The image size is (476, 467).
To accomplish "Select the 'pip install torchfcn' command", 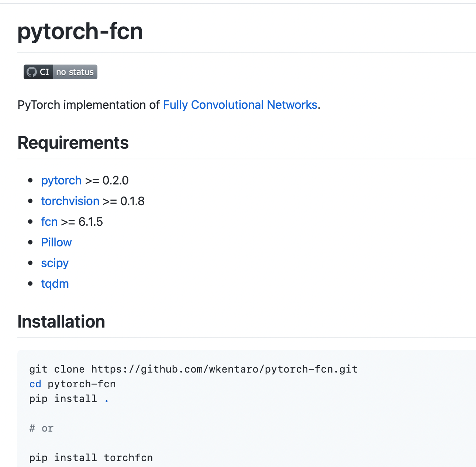I will point(91,457).
